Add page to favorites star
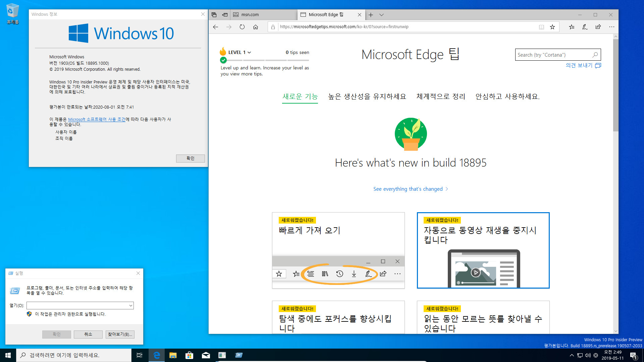The image size is (644, 362). click(552, 27)
